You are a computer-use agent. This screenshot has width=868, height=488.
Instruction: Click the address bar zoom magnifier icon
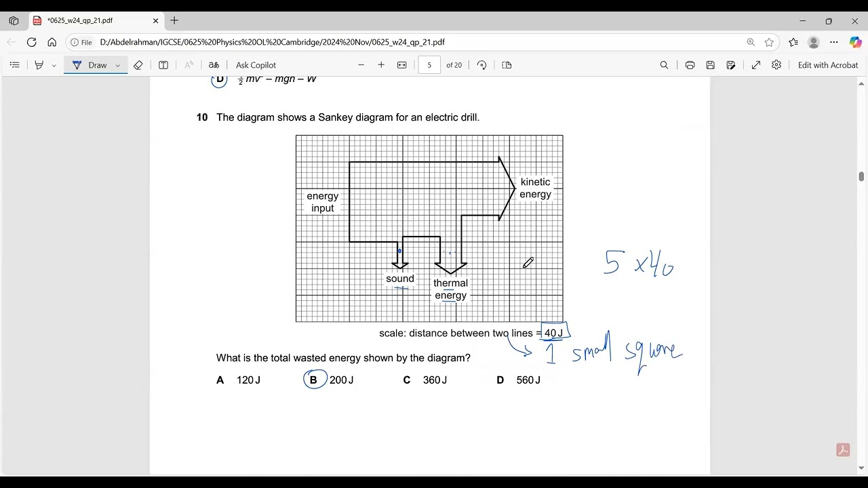pyautogui.click(x=751, y=42)
